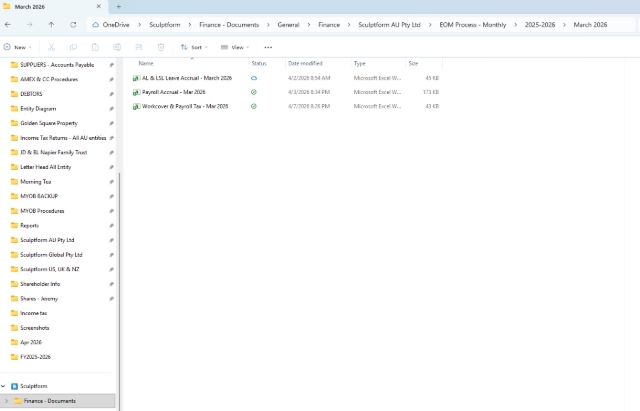Click Excel icon of AL & LSL Leave Accrual file
640x411 pixels.
point(136,78)
